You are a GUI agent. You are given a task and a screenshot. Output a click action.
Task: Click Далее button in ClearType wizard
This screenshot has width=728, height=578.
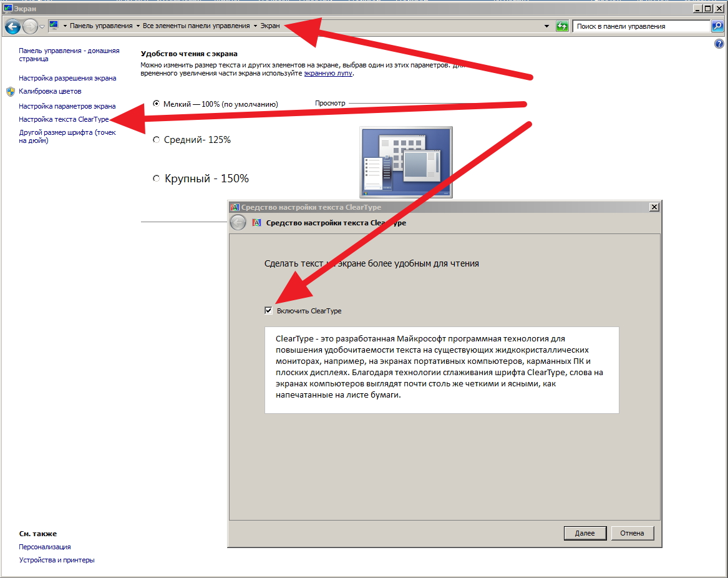point(585,533)
